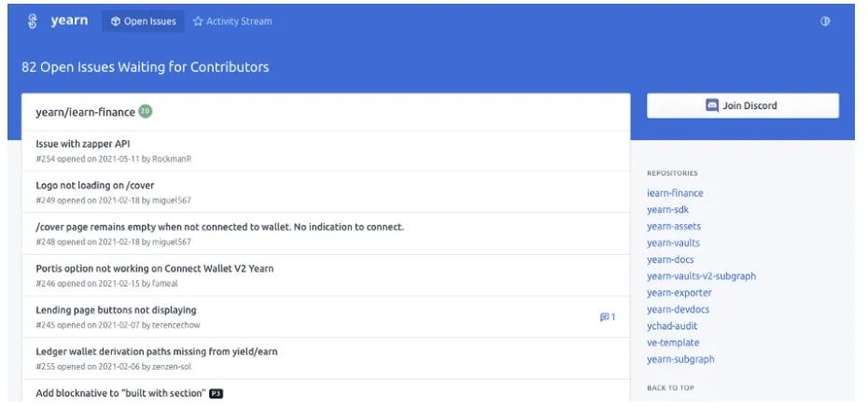
Task: Click the yearn logo icon
Action: [33, 21]
